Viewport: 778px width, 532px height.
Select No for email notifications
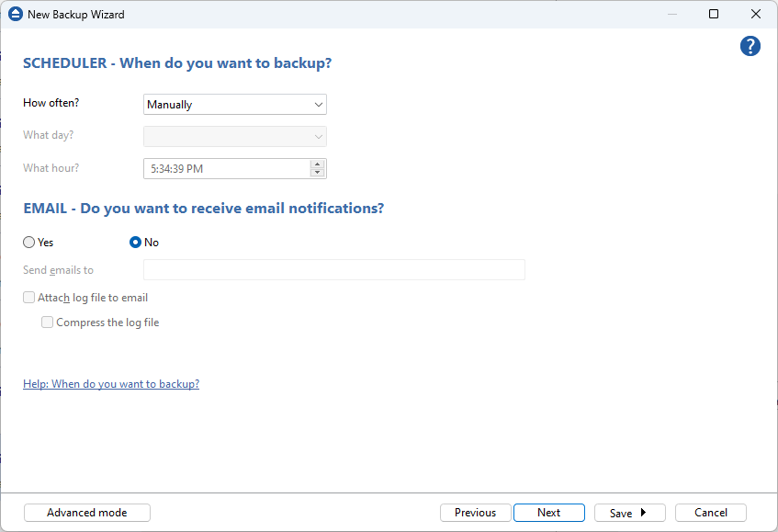tap(135, 242)
